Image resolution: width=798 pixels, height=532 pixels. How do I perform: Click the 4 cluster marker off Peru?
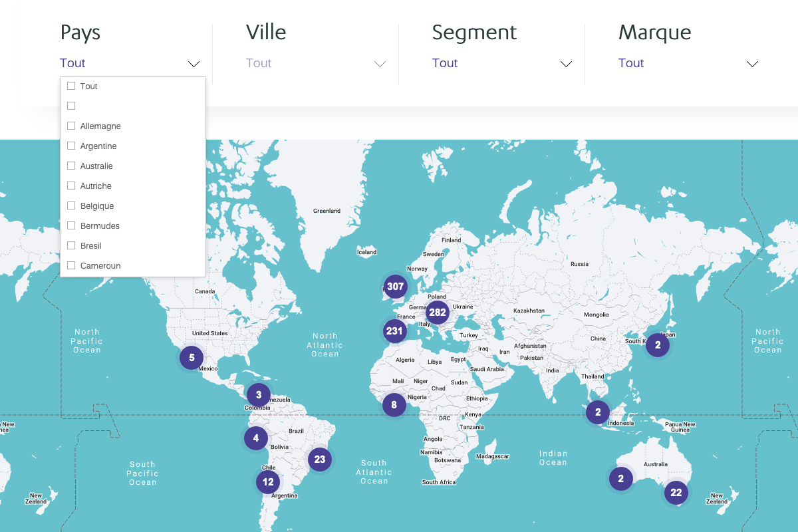(x=255, y=438)
